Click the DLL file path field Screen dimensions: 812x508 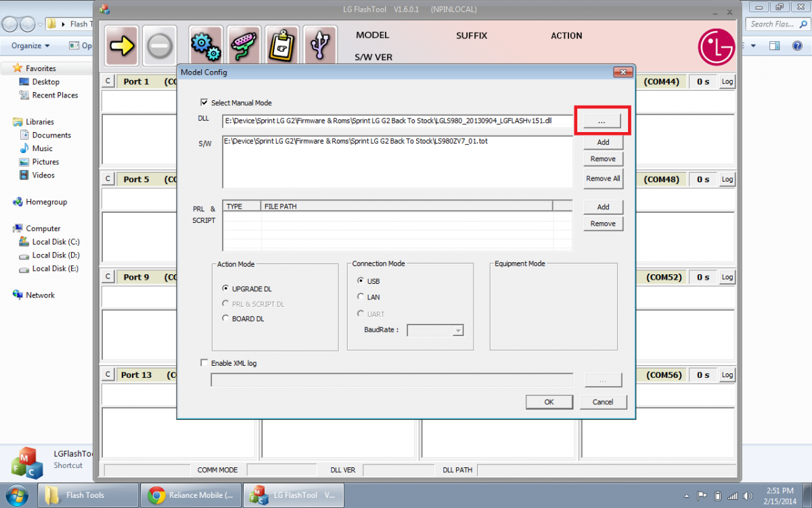[397, 121]
